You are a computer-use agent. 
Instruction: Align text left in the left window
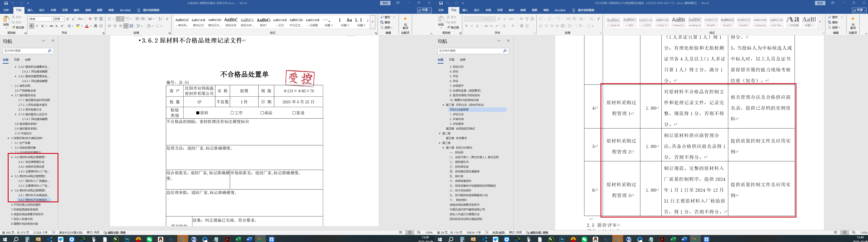click(x=109, y=26)
